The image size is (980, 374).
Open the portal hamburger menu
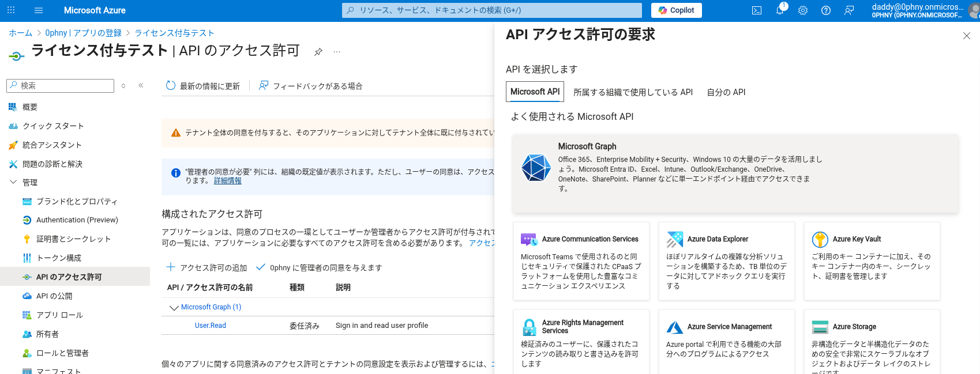coord(39,10)
